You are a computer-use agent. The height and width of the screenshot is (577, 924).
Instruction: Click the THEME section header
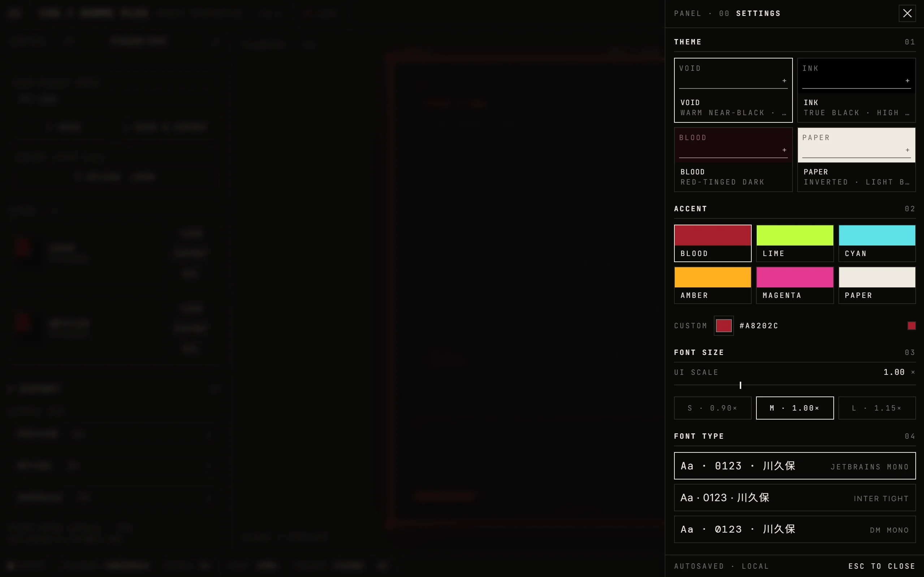coord(688,42)
